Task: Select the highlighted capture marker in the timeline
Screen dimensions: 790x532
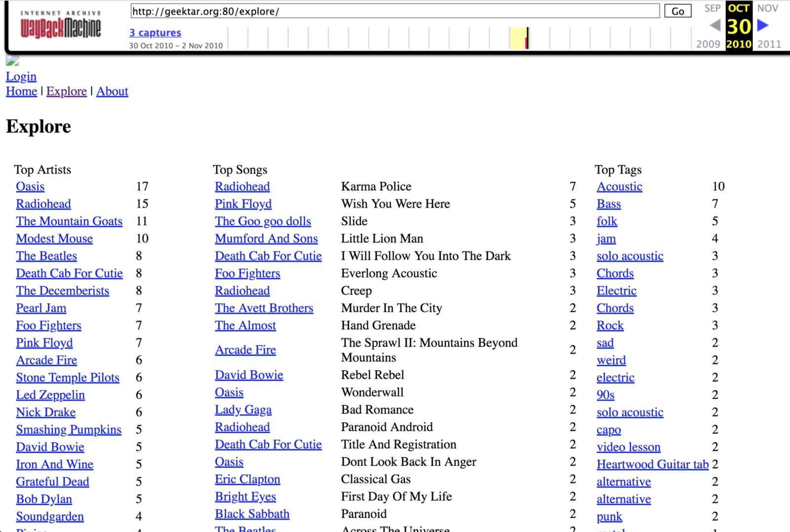Action: click(x=527, y=38)
